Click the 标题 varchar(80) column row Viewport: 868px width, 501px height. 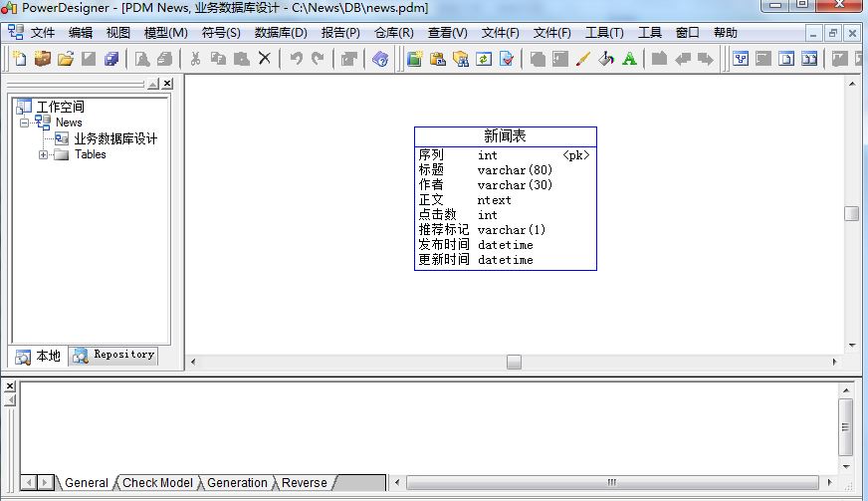(505, 170)
